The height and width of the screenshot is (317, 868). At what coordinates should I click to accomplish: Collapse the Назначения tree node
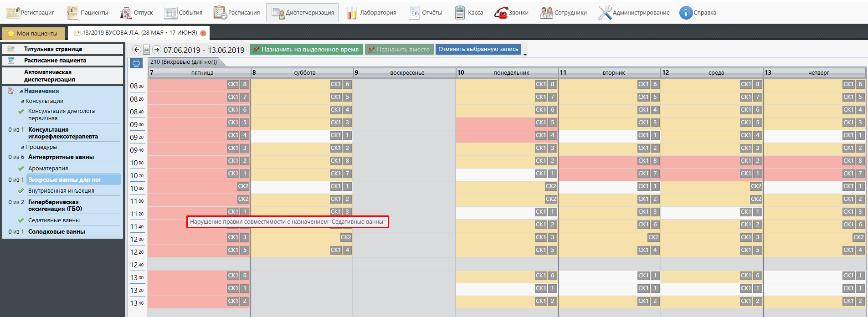(21, 91)
